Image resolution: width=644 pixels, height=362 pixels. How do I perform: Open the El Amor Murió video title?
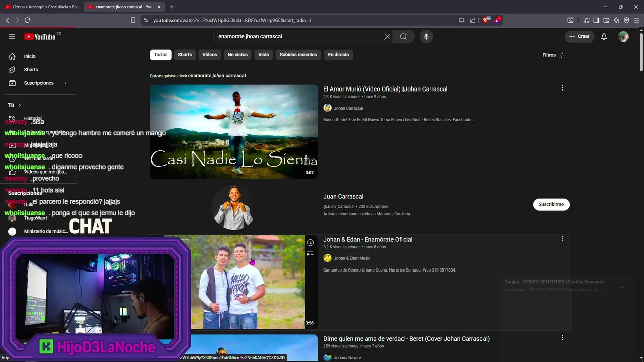click(385, 89)
